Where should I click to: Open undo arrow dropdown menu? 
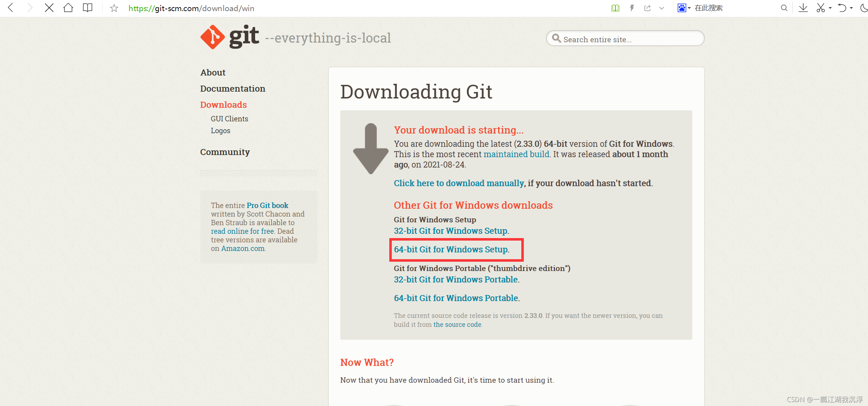tap(852, 8)
